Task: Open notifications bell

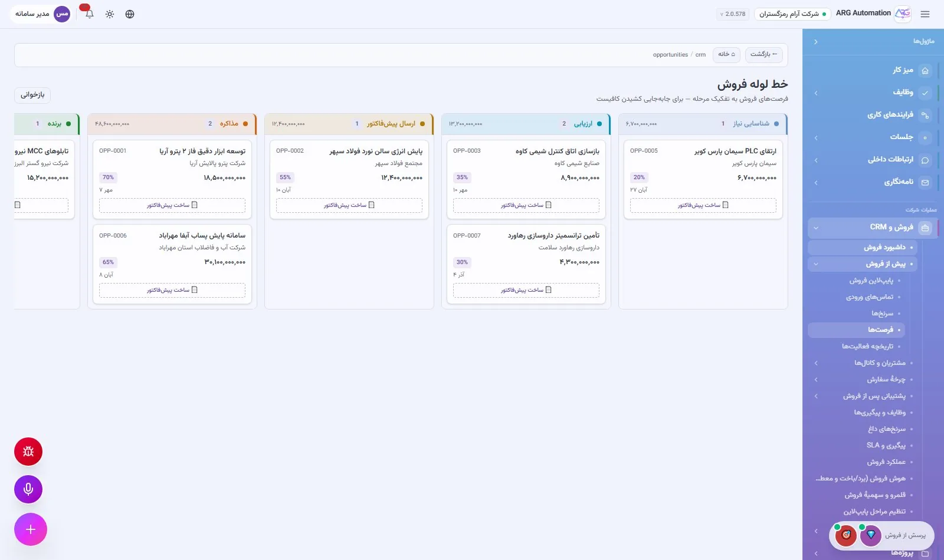Action: coord(89,14)
